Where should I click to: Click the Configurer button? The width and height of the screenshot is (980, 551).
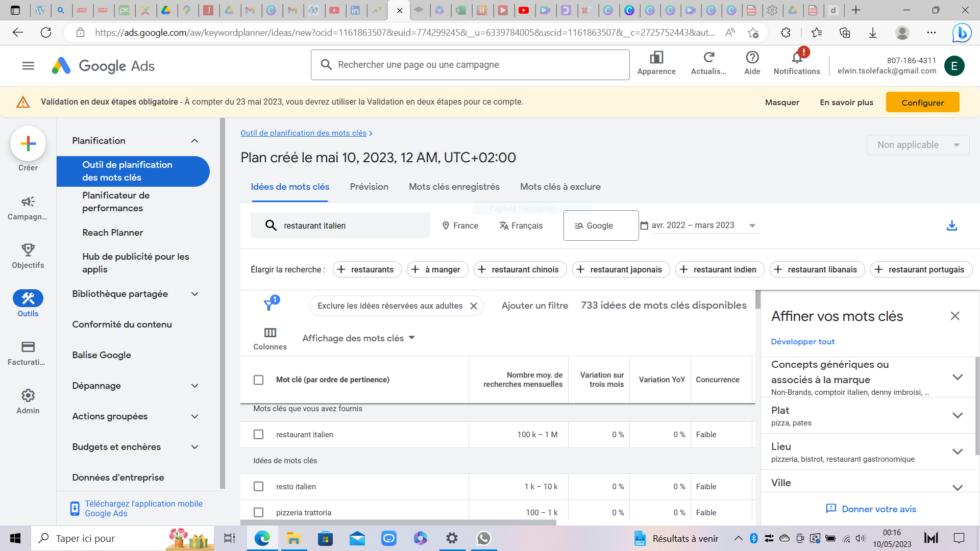coord(922,103)
